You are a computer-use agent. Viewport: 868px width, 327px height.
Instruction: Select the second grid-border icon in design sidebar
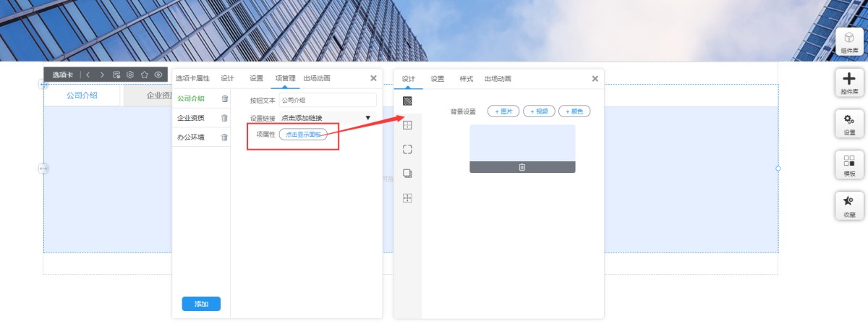coord(407,125)
